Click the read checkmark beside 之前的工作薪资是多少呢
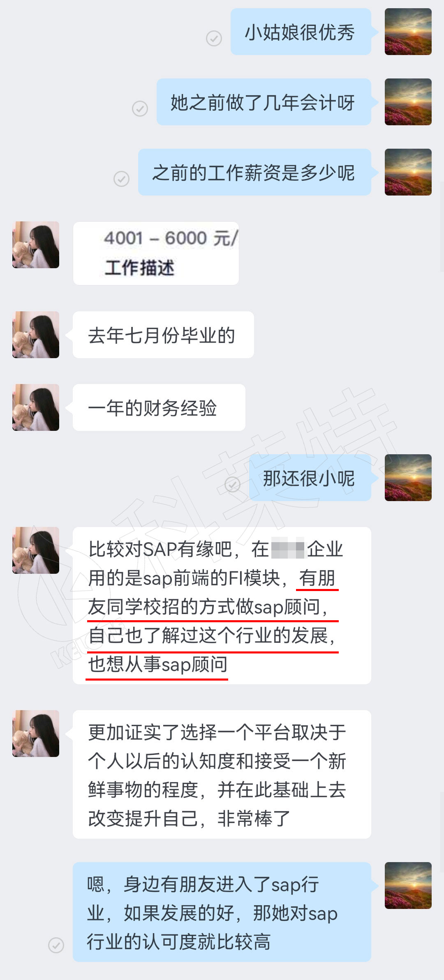Screen dimensions: 444x980 [121, 179]
